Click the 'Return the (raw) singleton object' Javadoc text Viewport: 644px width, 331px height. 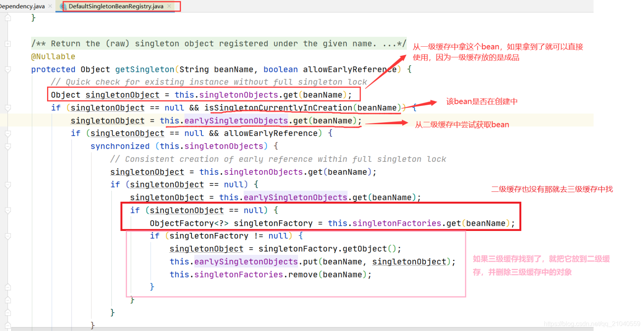[218, 44]
